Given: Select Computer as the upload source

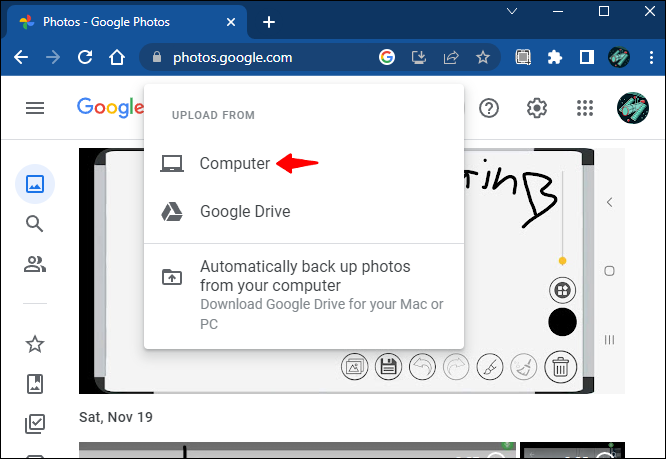Looking at the screenshot, I should [304, 163].
